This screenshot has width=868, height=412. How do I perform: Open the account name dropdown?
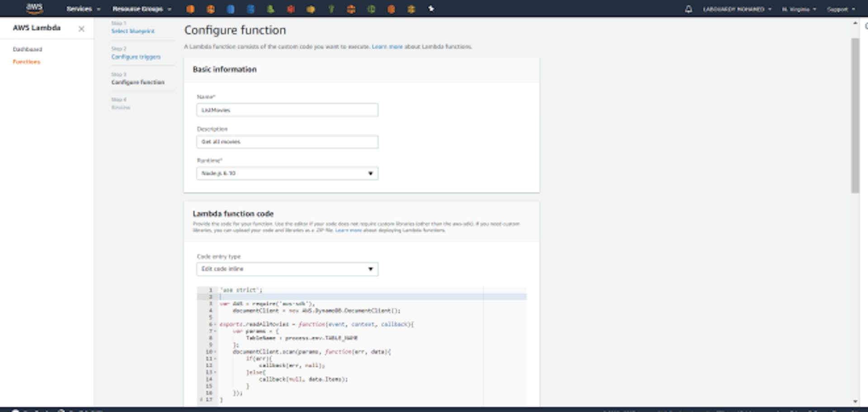point(737,9)
